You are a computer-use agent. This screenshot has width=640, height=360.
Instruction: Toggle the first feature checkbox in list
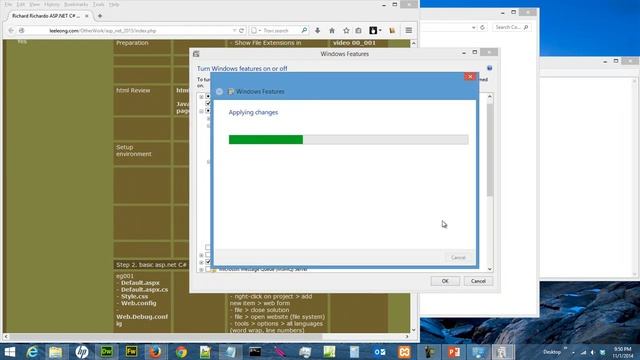click(208, 96)
